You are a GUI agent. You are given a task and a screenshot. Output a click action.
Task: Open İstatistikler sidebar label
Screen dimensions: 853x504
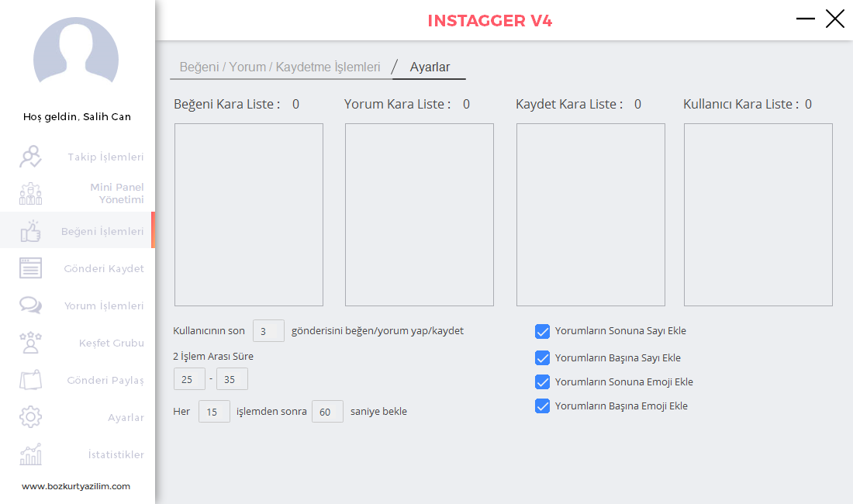point(116,454)
